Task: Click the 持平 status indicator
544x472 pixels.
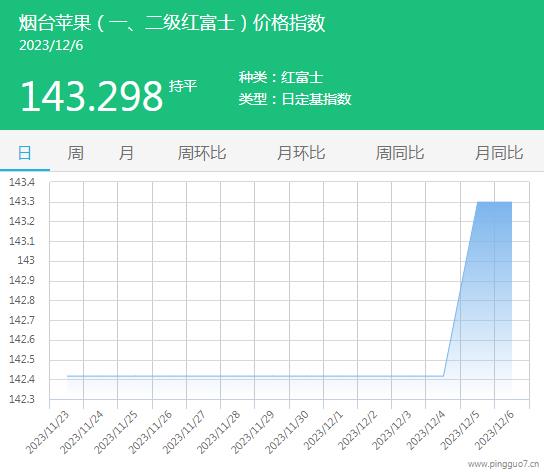Action: [x=183, y=86]
